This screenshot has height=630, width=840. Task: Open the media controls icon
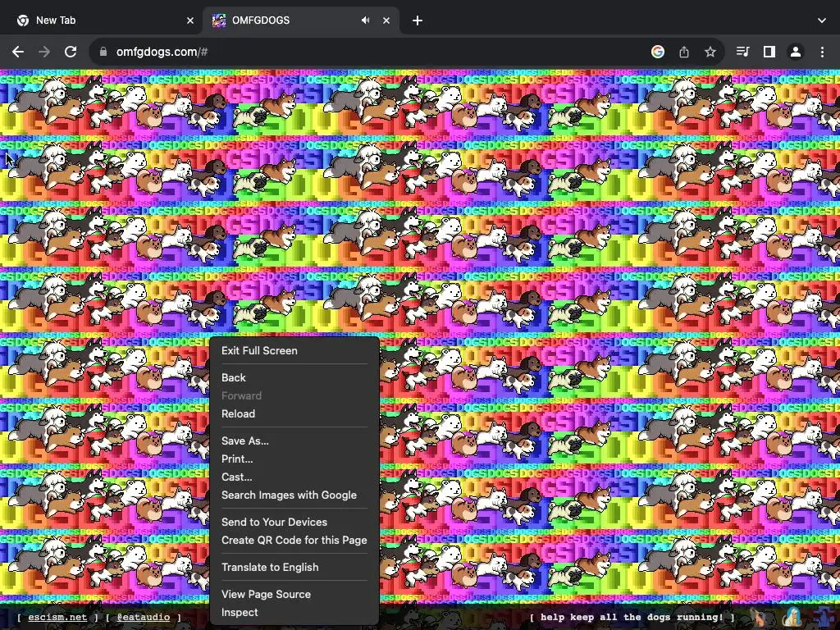click(x=742, y=52)
